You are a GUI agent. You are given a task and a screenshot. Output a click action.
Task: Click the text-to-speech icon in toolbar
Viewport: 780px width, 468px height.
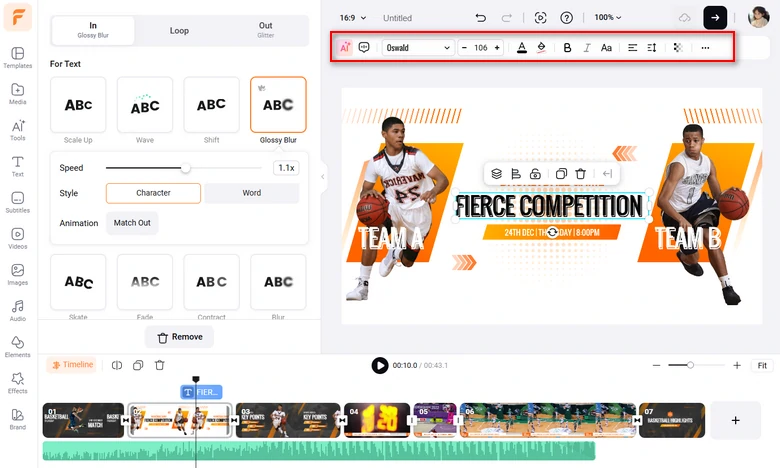point(364,47)
